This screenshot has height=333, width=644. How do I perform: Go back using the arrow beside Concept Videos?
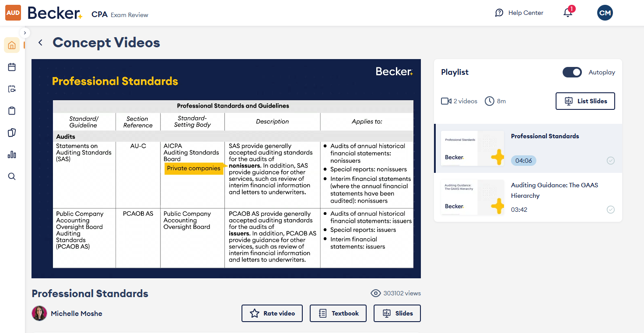(40, 42)
